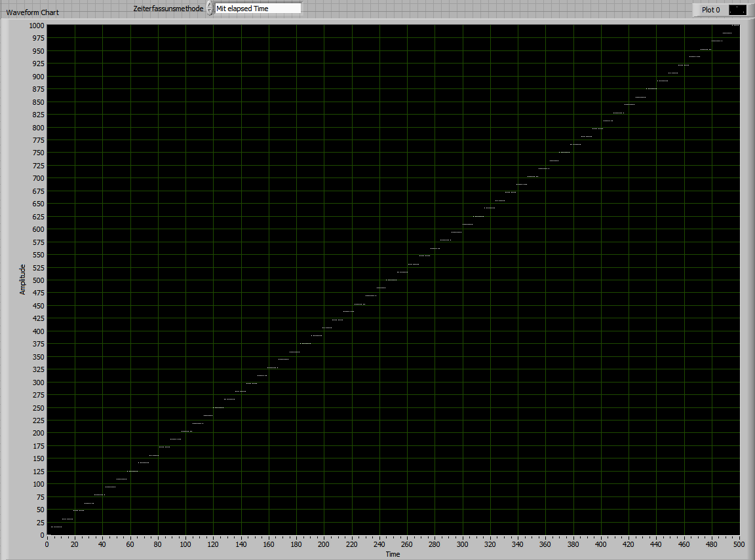755x560 pixels.
Task: Click Time axis maximum value 500
Action: tap(739, 544)
